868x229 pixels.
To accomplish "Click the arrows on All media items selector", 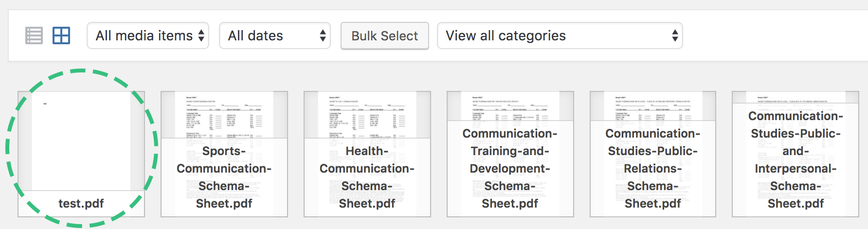I will [201, 35].
